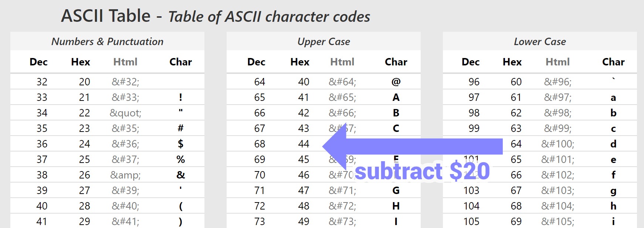Click the purple left-pointing arrow annotation
This screenshot has width=644, height=228.
pyautogui.click(x=412, y=146)
